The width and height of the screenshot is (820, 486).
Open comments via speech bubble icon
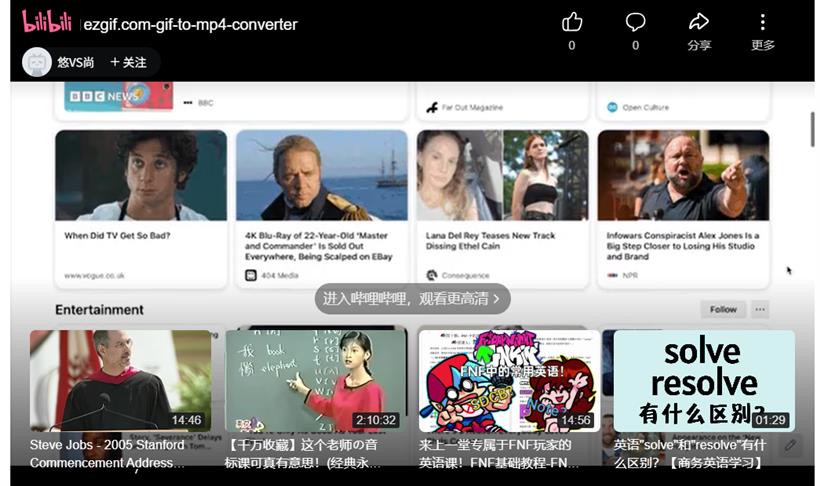(635, 22)
